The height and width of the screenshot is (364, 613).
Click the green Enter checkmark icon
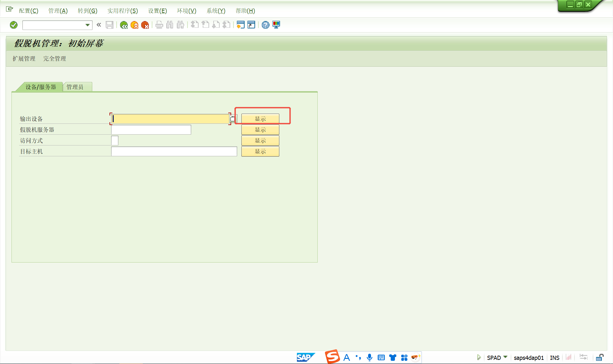(x=14, y=25)
